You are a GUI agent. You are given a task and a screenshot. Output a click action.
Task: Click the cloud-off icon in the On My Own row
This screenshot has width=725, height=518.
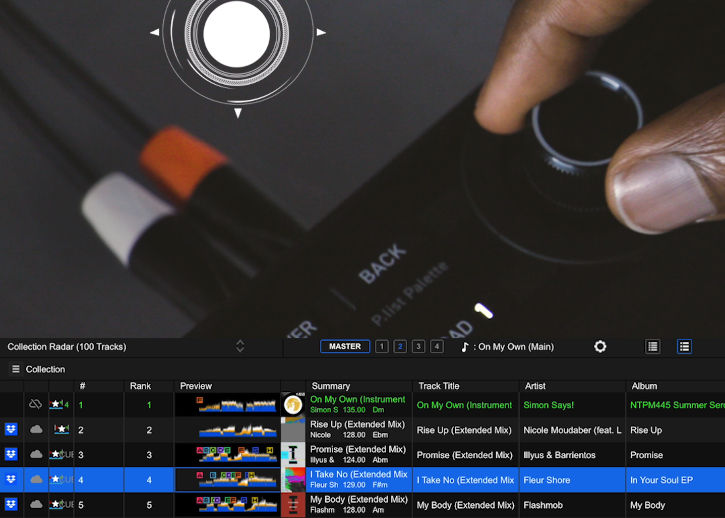point(36,404)
